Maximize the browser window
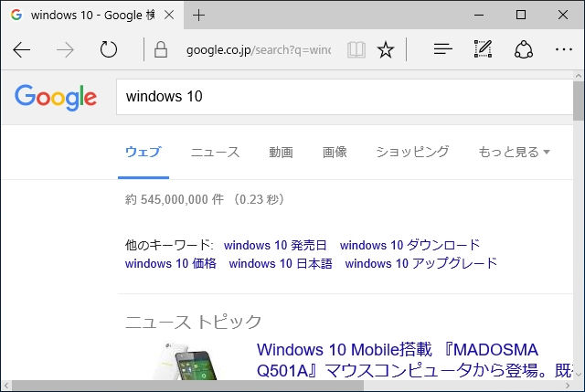The height and width of the screenshot is (392, 585). point(521,15)
